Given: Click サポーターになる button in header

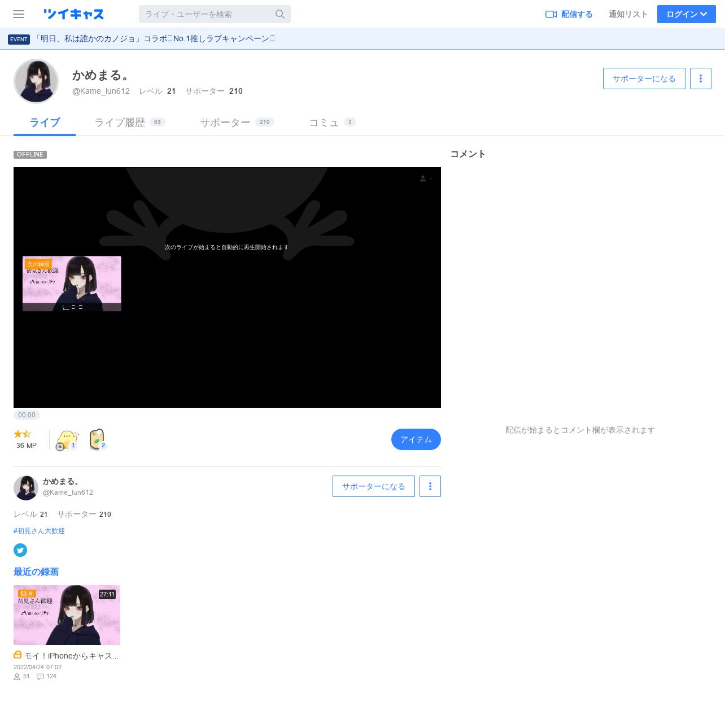Looking at the screenshot, I should [x=644, y=79].
